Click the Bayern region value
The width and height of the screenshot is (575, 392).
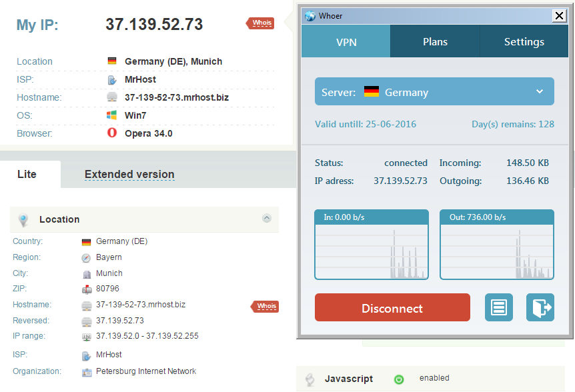click(x=109, y=257)
